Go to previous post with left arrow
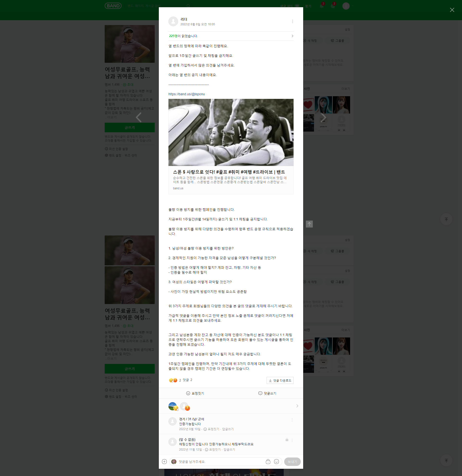 click(138, 118)
